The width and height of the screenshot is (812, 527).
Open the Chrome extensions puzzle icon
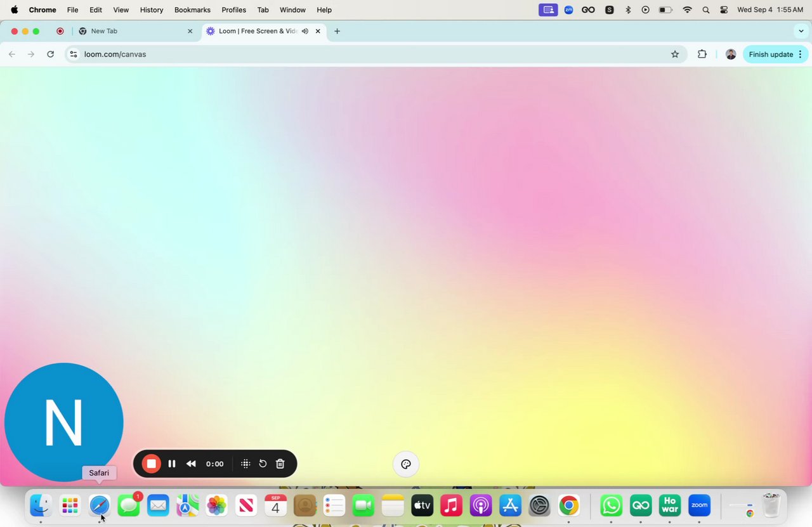point(702,55)
